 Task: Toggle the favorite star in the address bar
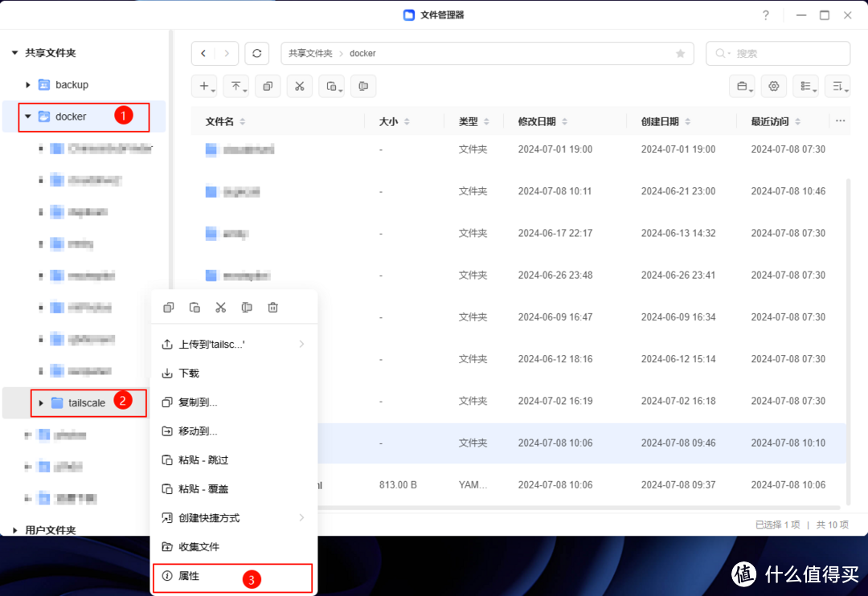coord(680,53)
